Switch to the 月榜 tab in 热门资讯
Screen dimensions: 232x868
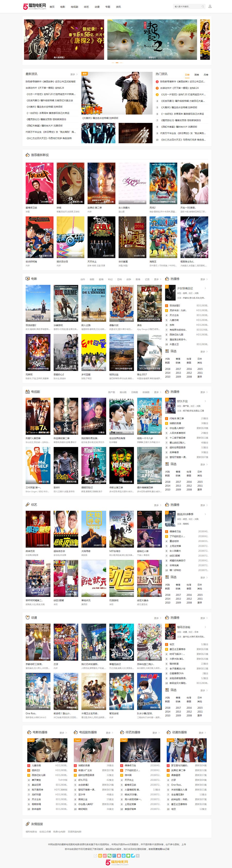206,74
